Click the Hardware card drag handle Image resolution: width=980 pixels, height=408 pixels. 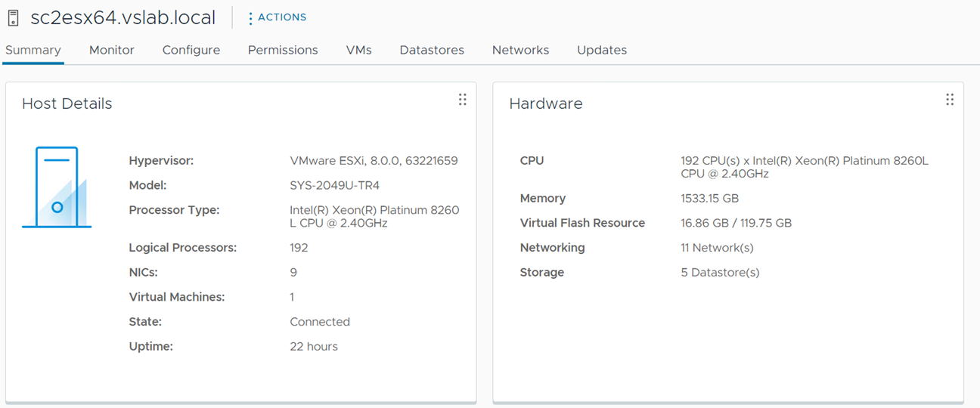pyautogui.click(x=950, y=100)
